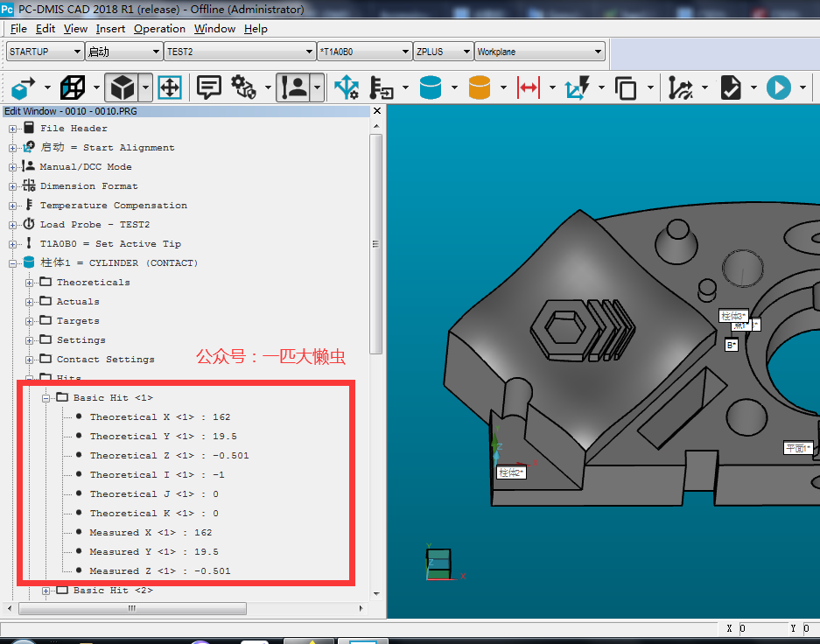Open the Workplane dropdown
The height and width of the screenshot is (644, 820).
coord(600,51)
